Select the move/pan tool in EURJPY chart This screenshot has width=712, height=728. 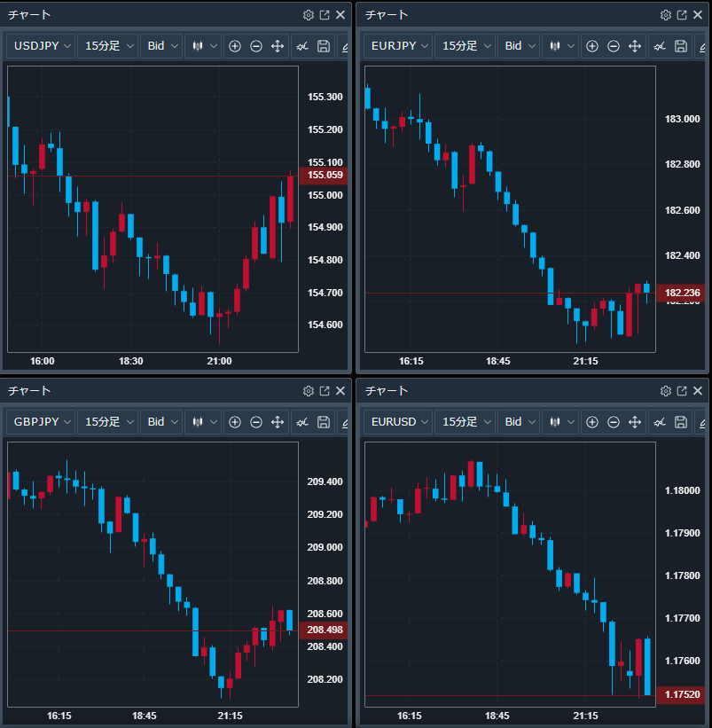635,46
